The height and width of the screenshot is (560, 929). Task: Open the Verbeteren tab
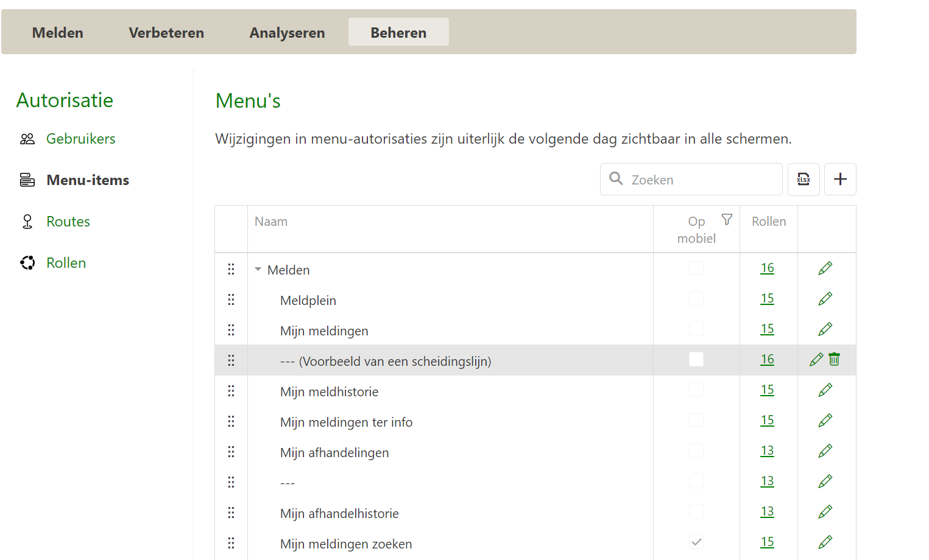(x=166, y=33)
